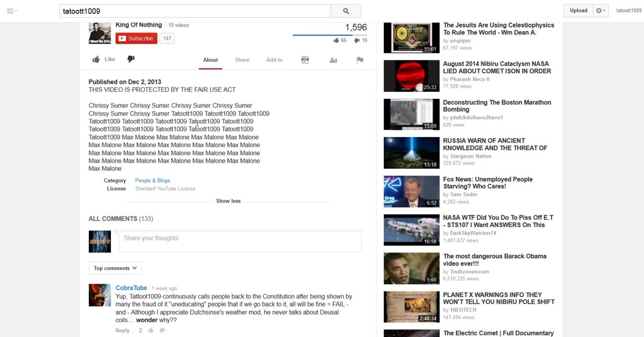Open 'PLANET X WARNINGS INFO' video title
This screenshot has width=644, height=337.
coord(499,298)
